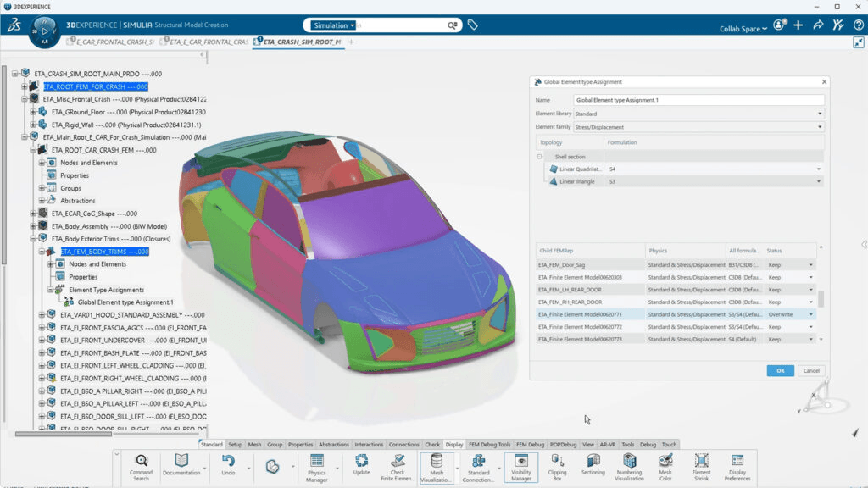Expand ETA_VAR01_HOOD_STANDARD_ASSEMBLY tree node
The image size is (868, 488).
(x=42, y=314)
